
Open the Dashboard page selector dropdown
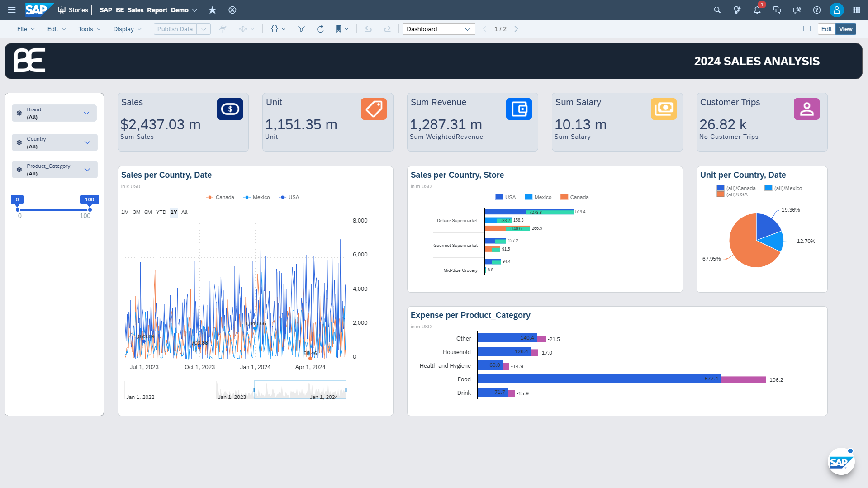[x=438, y=29]
